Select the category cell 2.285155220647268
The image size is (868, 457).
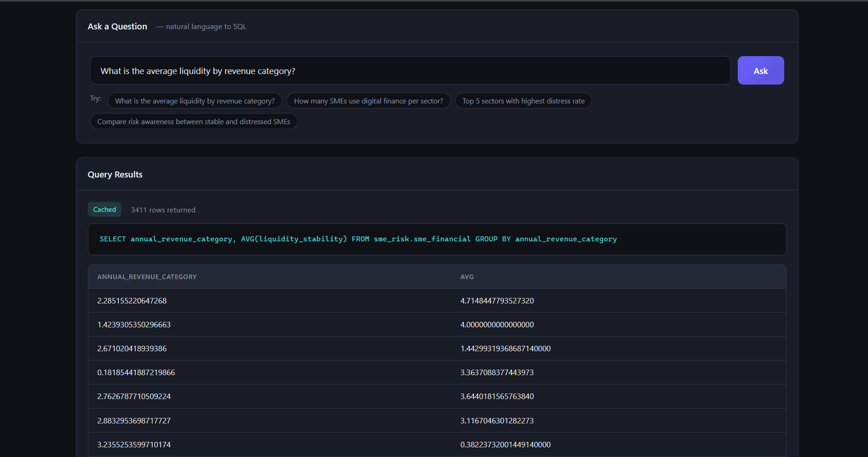[132, 301]
